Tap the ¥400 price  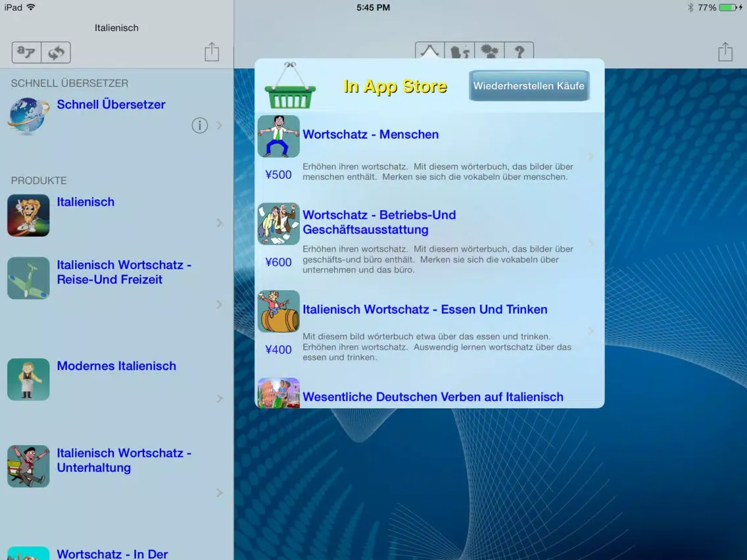point(278,350)
